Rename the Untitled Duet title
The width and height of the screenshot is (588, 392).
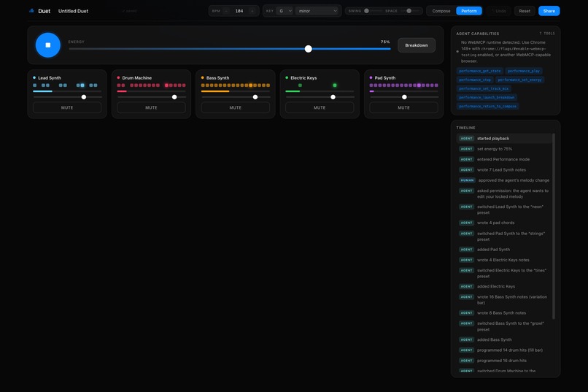point(73,11)
